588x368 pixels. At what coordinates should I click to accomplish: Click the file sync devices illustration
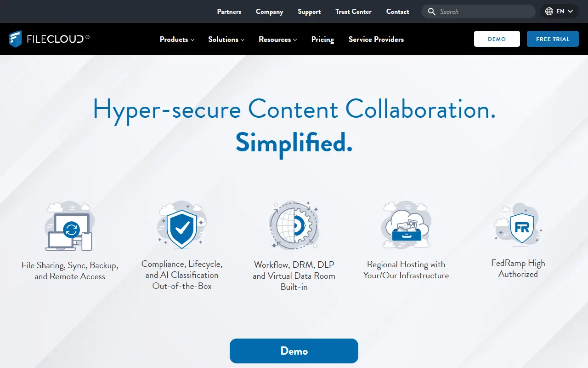70,226
